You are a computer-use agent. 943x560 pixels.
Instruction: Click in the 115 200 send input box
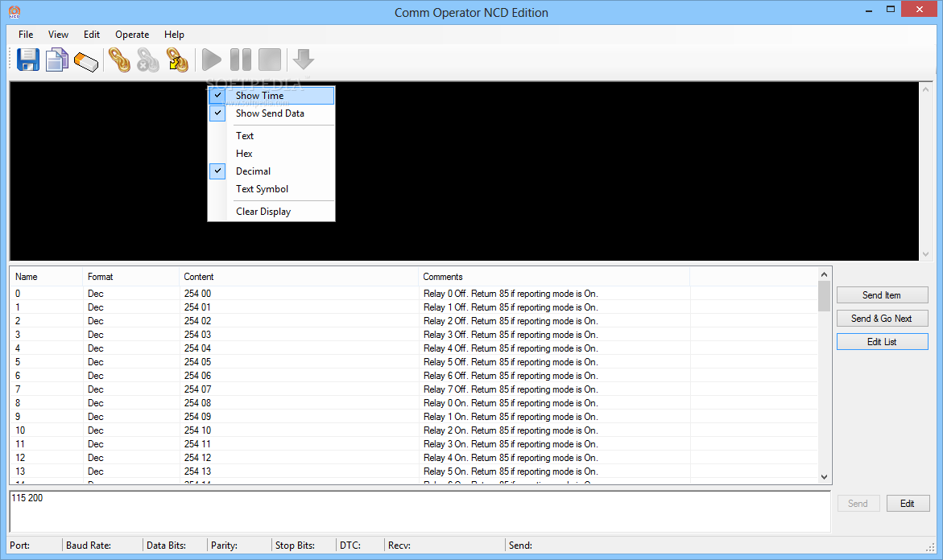[420, 512]
